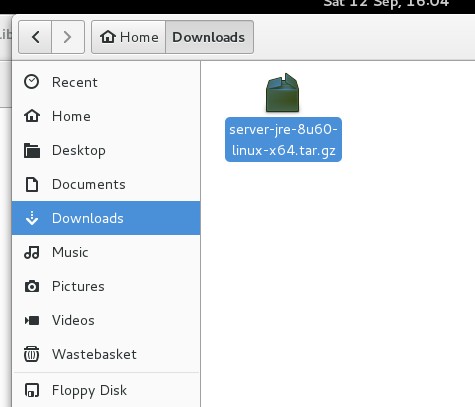
Task: Open Documents in the sidebar
Action: point(106,184)
